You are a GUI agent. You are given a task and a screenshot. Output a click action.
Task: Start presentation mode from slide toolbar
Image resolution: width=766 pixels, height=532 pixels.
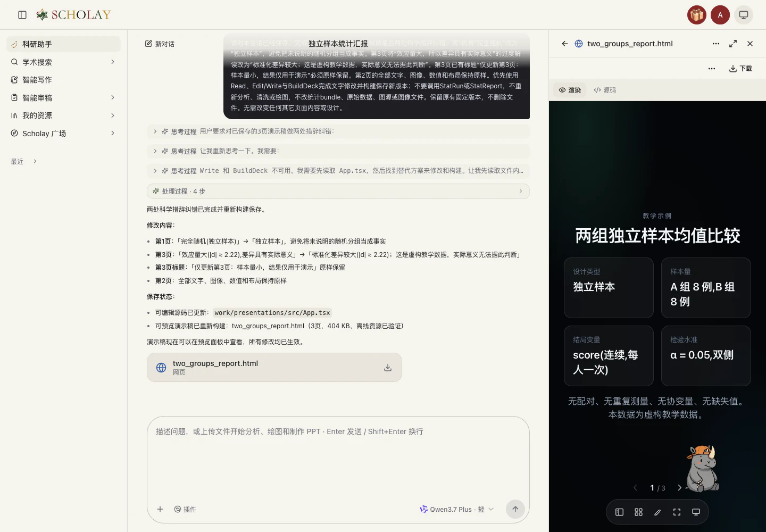(x=696, y=512)
